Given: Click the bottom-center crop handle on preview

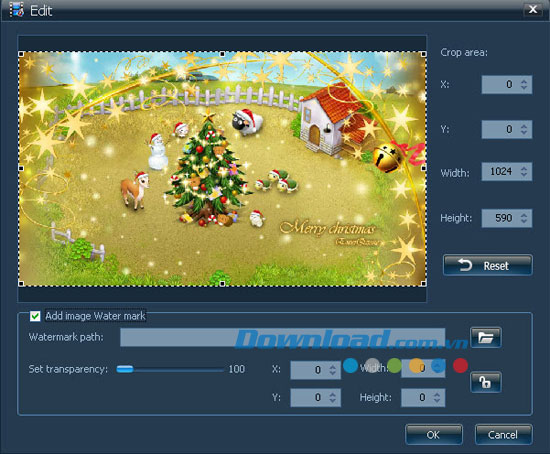Looking at the screenshot, I should (222, 283).
